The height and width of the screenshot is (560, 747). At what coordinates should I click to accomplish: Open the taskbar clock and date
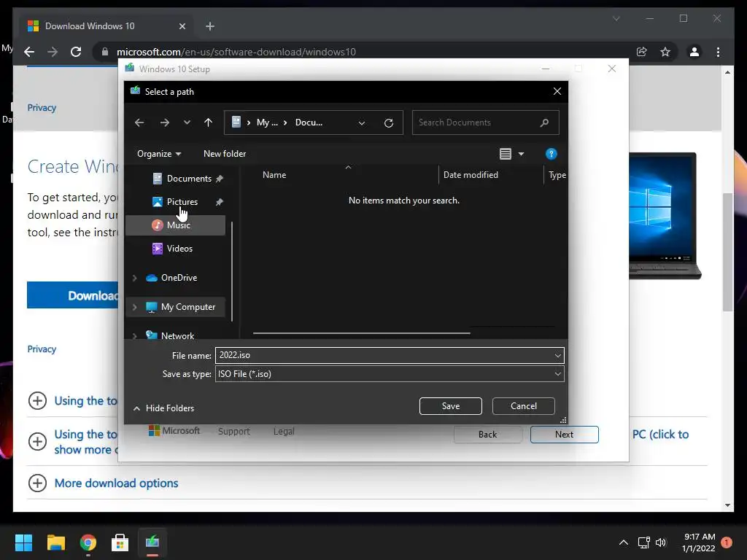pyautogui.click(x=699, y=542)
